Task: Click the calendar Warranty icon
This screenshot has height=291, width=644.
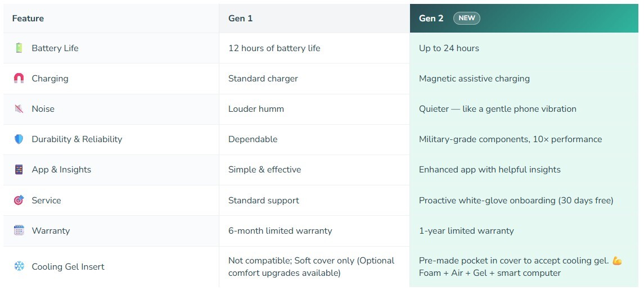Action: pyautogui.click(x=19, y=231)
